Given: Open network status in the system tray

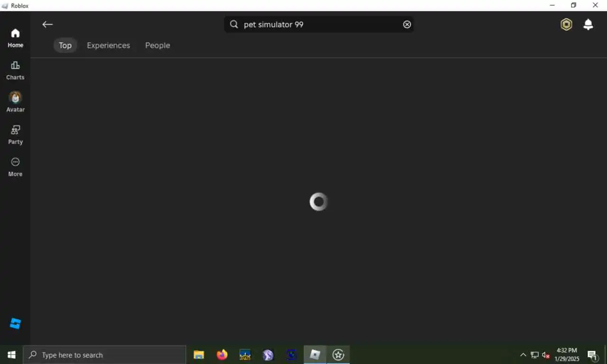Looking at the screenshot, I should (534, 355).
